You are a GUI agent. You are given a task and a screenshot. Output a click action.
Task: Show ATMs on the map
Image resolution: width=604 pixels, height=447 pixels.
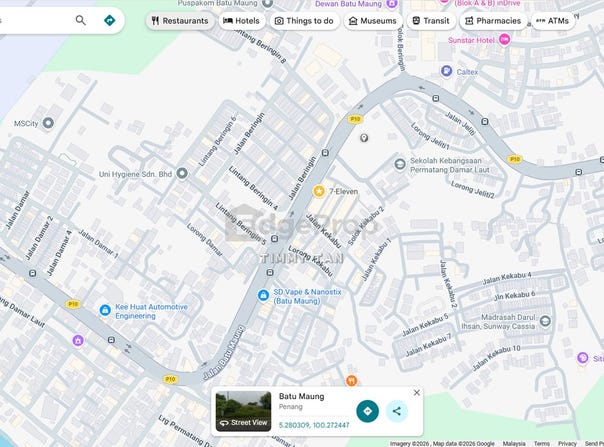[553, 21]
